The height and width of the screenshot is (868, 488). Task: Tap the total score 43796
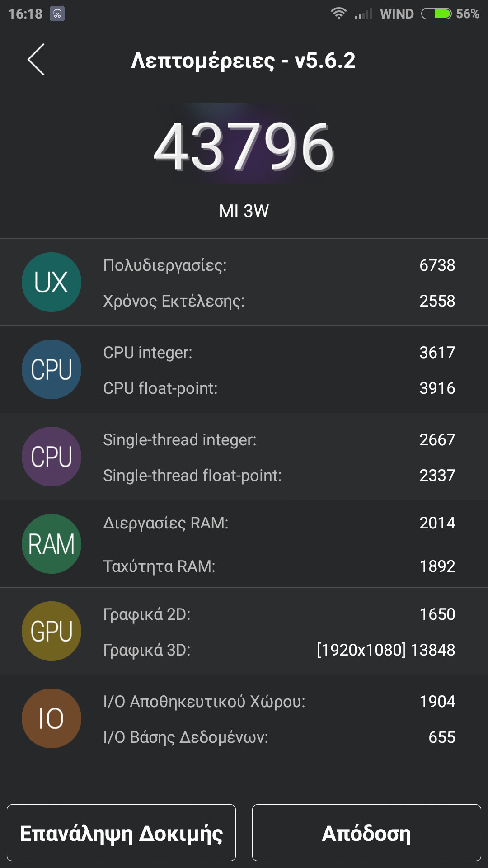pos(244,147)
